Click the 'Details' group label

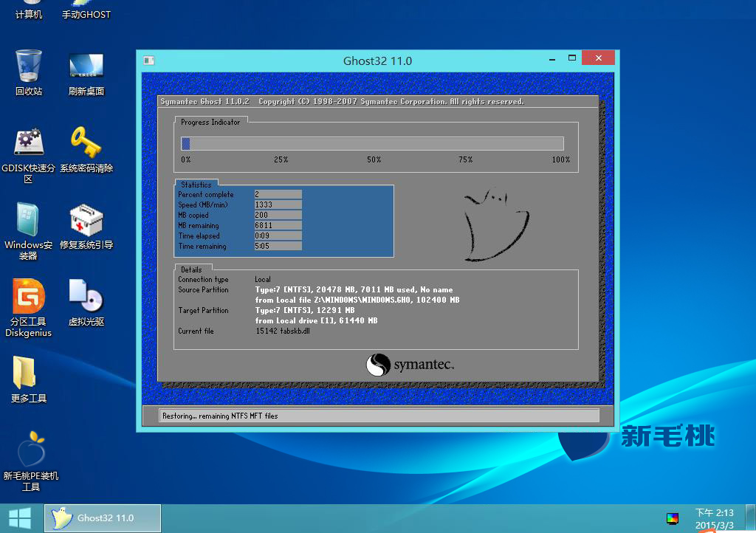191,270
